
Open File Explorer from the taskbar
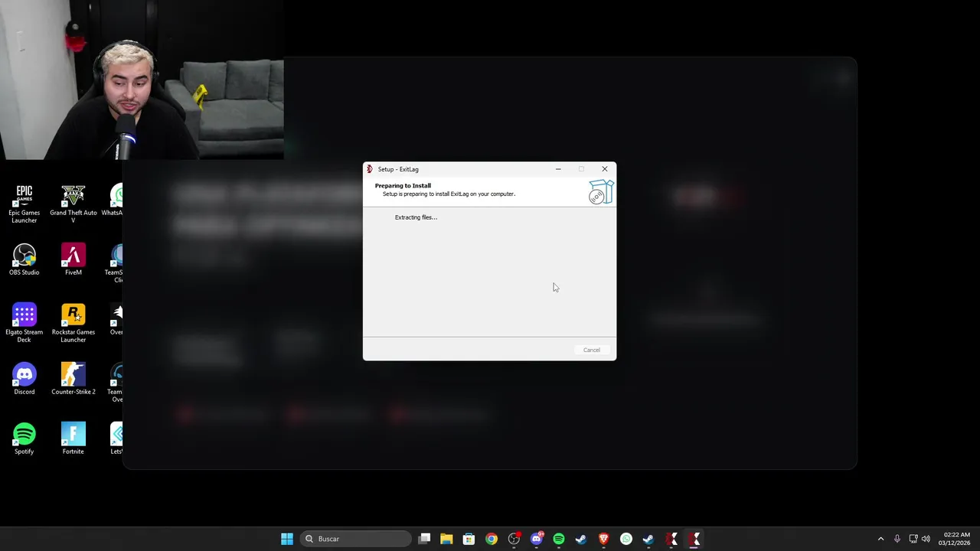446,539
